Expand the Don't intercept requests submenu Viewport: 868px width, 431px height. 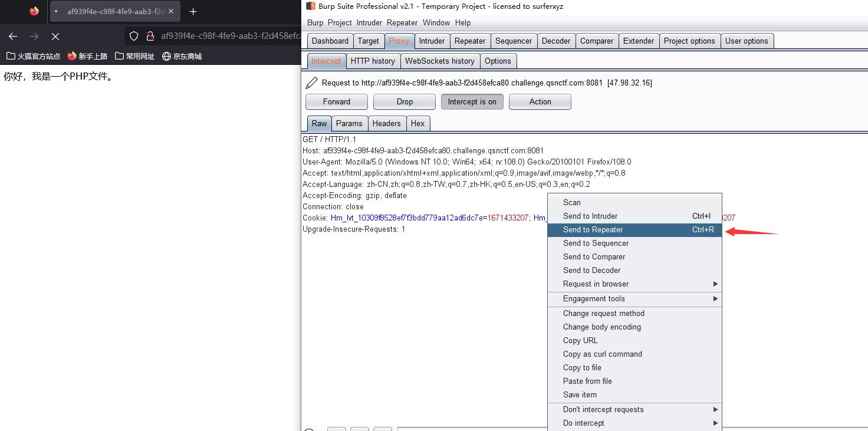634,409
